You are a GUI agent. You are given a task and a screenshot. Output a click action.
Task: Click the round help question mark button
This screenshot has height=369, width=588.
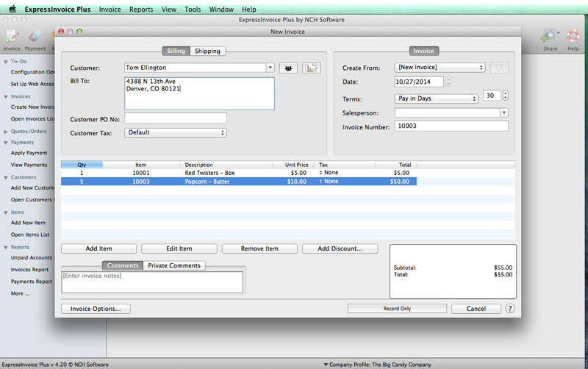tap(510, 309)
